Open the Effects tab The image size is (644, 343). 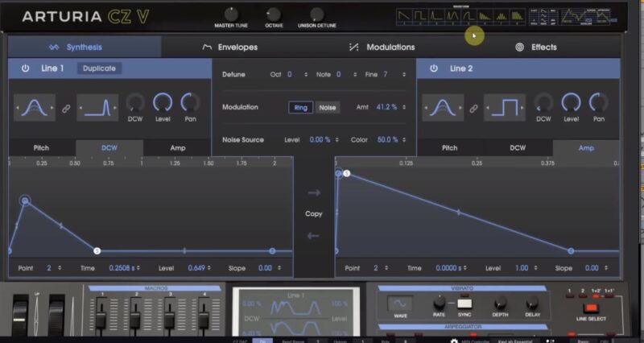click(x=536, y=48)
